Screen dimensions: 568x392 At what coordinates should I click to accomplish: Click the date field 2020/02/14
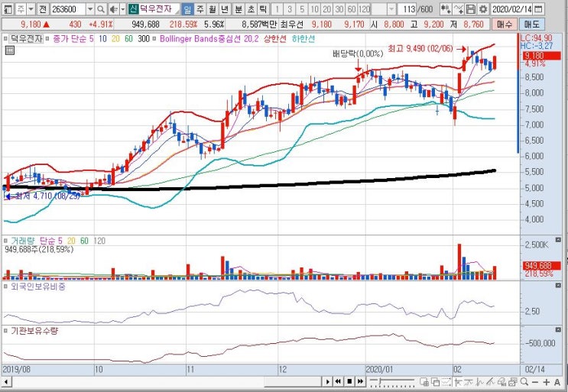(x=512, y=8)
